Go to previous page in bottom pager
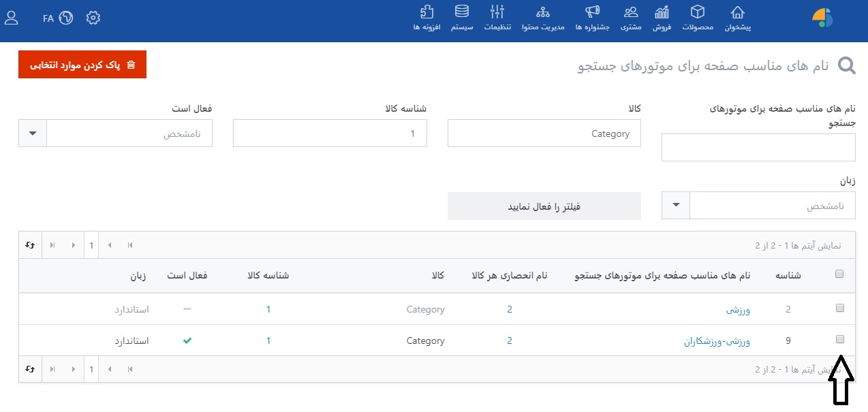This screenshot has width=868, height=412. click(110, 369)
